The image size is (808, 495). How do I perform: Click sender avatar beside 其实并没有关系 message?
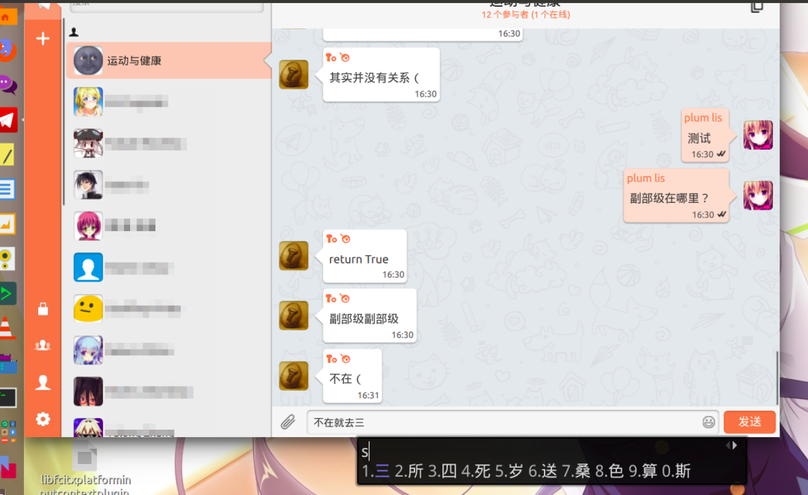pos(294,74)
